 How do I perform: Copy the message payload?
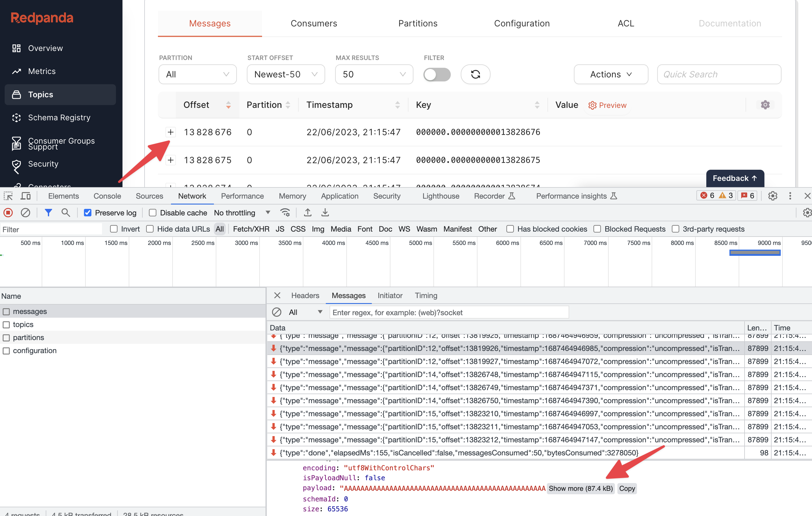[626, 488]
